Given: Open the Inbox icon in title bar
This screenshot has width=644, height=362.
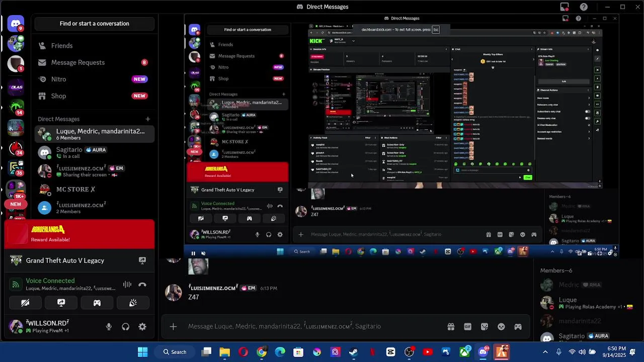Looking at the screenshot, I should 565,7.
